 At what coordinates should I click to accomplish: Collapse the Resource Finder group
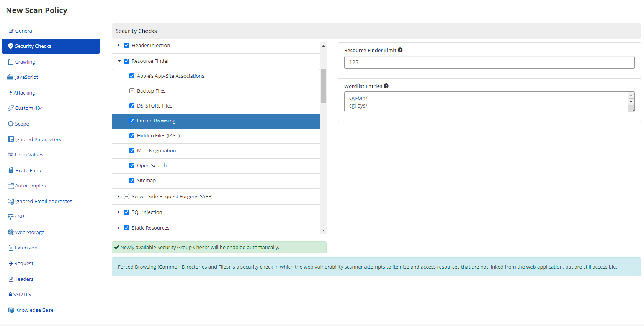pos(119,61)
